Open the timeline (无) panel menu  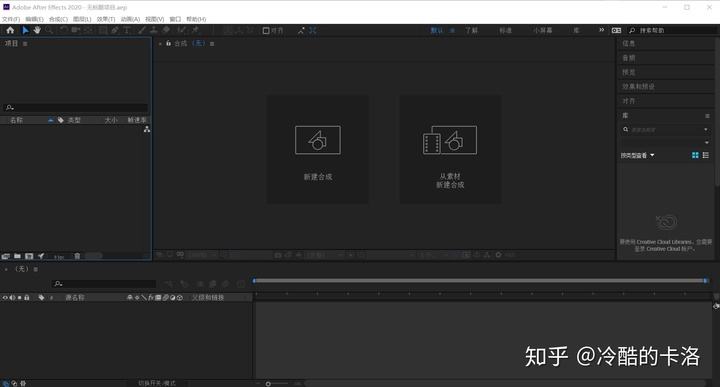pyautogui.click(x=35, y=269)
